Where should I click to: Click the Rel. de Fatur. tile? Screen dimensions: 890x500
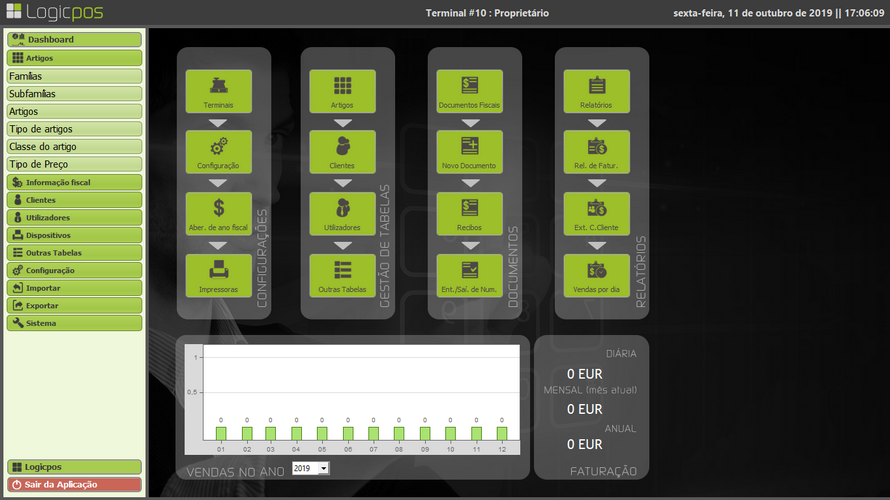coord(598,152)
